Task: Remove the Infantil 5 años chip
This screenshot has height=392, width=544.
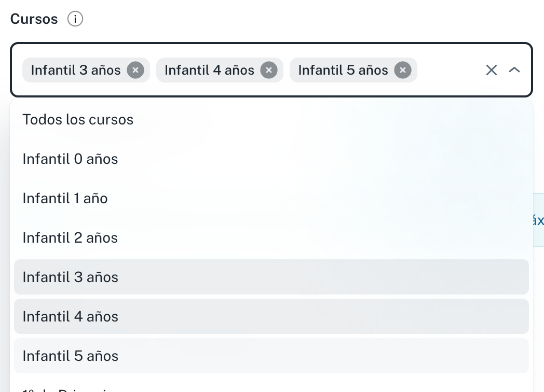Action: coord(403,70)
